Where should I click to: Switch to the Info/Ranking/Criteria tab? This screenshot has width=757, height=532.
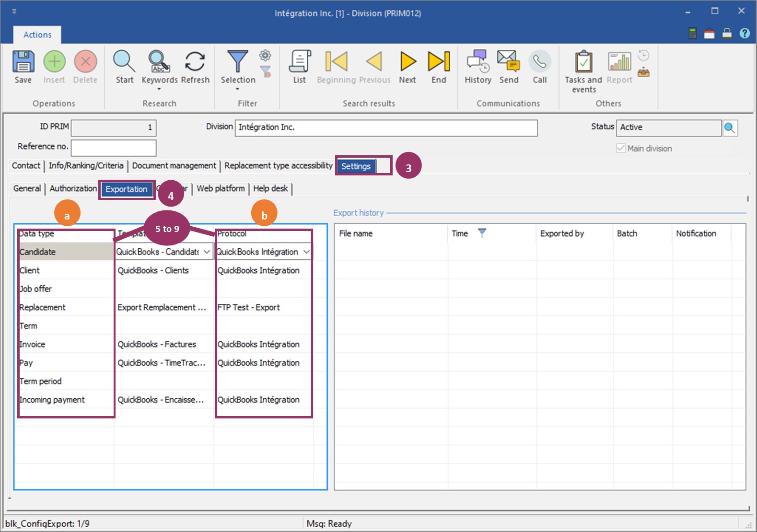point(86,165)
